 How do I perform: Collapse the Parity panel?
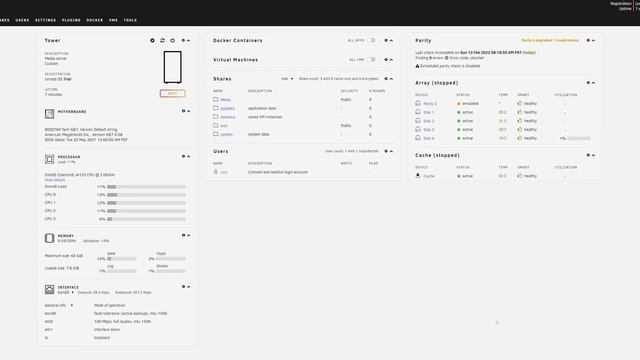point(593,40)
